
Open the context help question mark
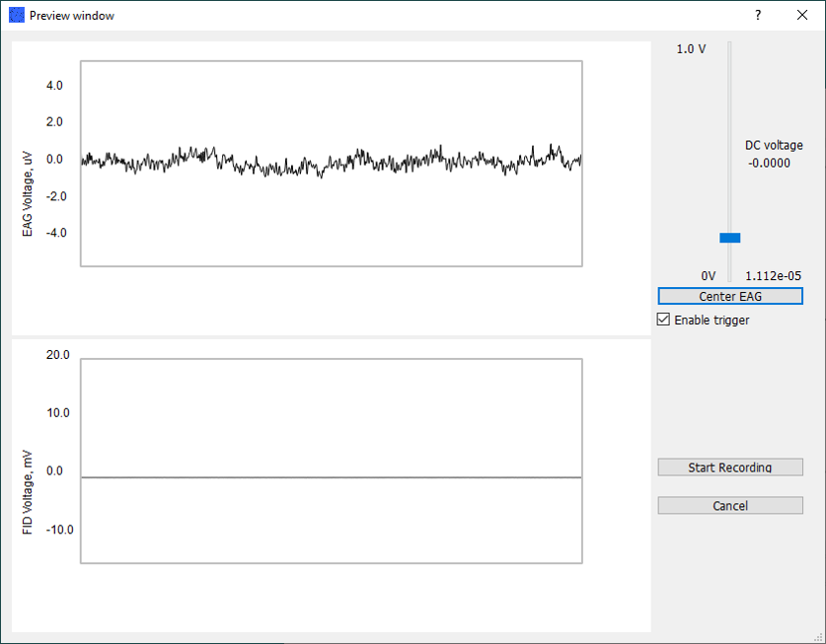757,15
